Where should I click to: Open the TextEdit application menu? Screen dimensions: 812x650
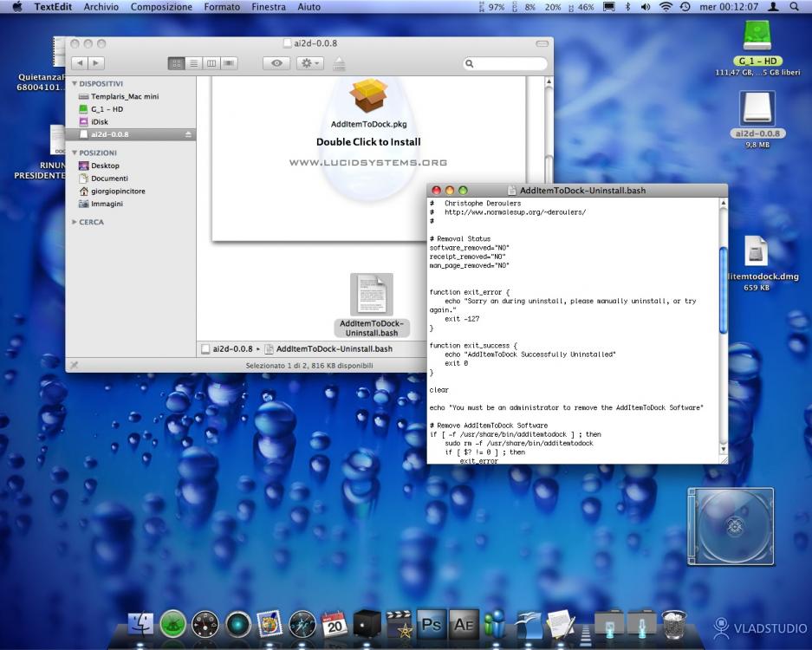53,7
